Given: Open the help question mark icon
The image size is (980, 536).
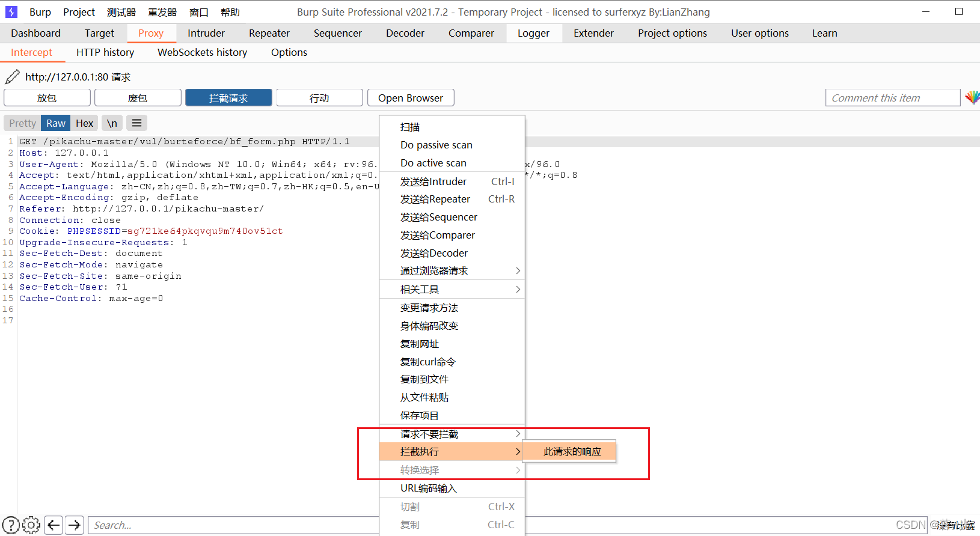Looking at the screenshot, I should click(11, 525).
